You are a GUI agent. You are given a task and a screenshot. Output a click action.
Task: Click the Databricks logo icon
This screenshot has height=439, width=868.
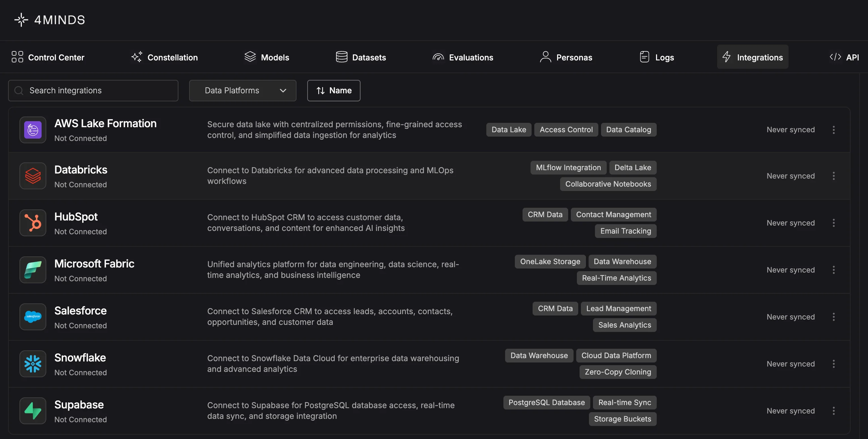click(x=33, y=176)
